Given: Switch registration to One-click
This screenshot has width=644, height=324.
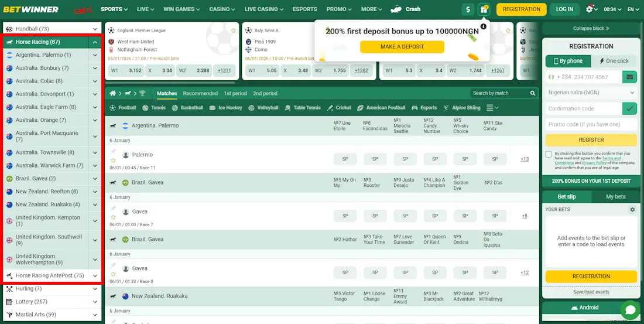Looking at the screenshot, I should [x=614, y=61].
